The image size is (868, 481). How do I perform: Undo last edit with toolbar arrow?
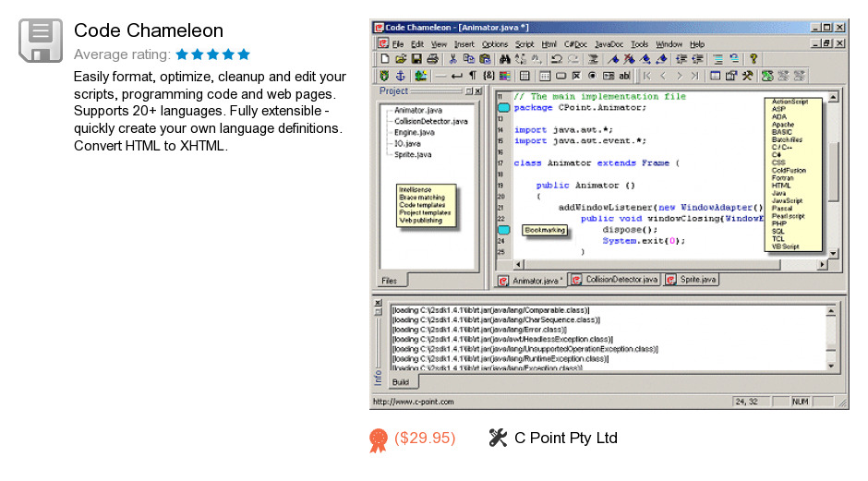coord(556,59)
